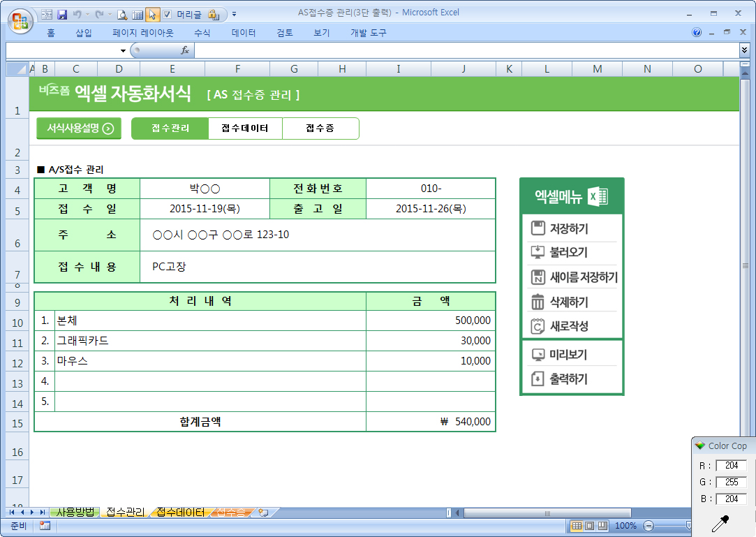This screenshot has height=537, width=756.
Task: Switch to page break preview view
Action: 602,526
